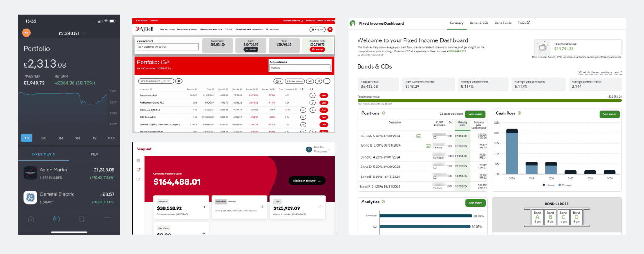Click the 2 Active orders button

(294, 81)
